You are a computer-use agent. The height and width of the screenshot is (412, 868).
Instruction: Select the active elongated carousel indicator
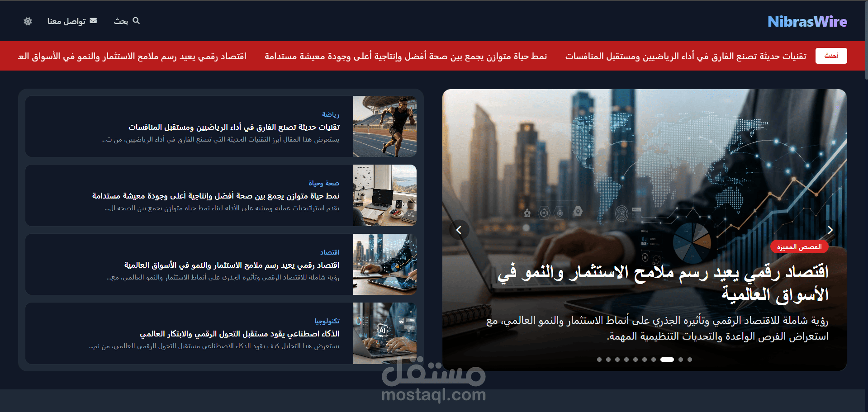(x=667, y=360)
